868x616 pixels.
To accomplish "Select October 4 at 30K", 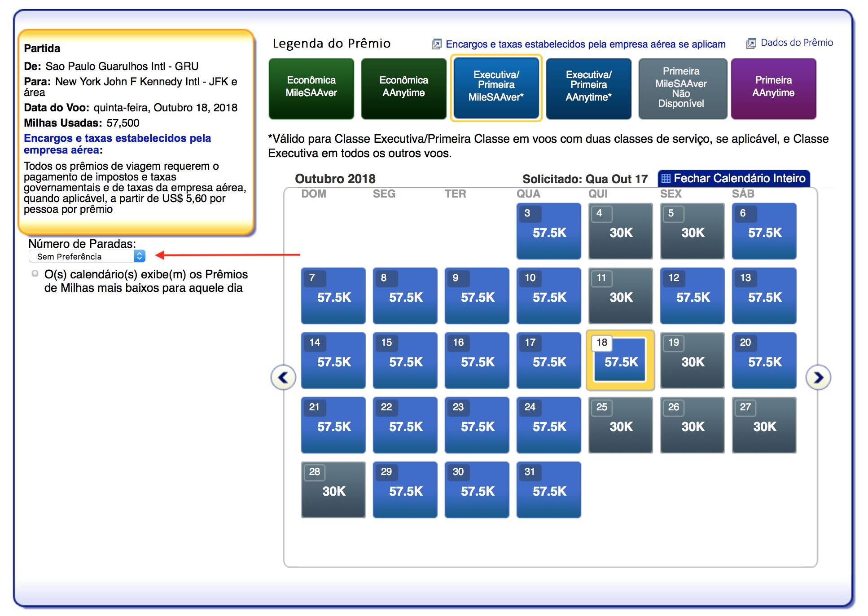I will pyautogui.click(x=621, y=231).
